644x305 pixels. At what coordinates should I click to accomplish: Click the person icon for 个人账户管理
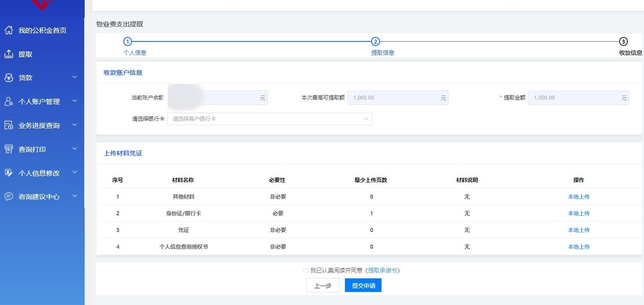point(9,102)
